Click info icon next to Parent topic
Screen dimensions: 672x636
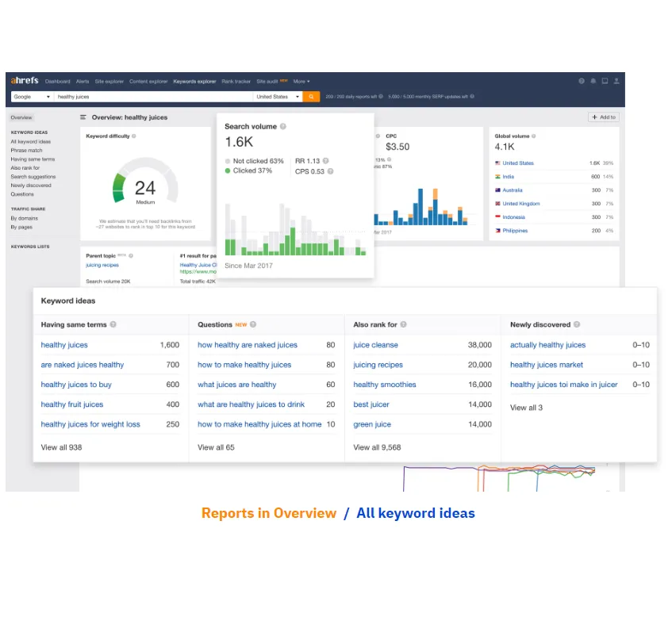click(x=131, y=255)
